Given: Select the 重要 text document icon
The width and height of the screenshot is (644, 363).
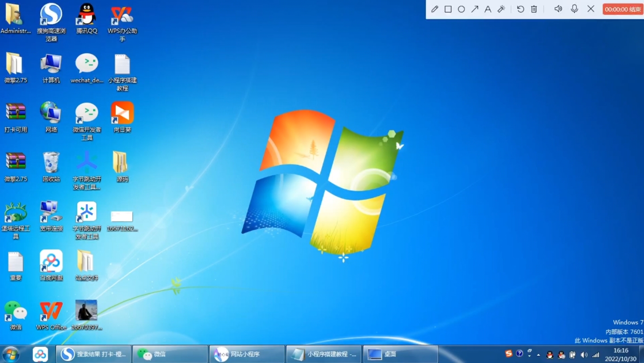Looking at the screenshot, I should (x=16, y=266).
